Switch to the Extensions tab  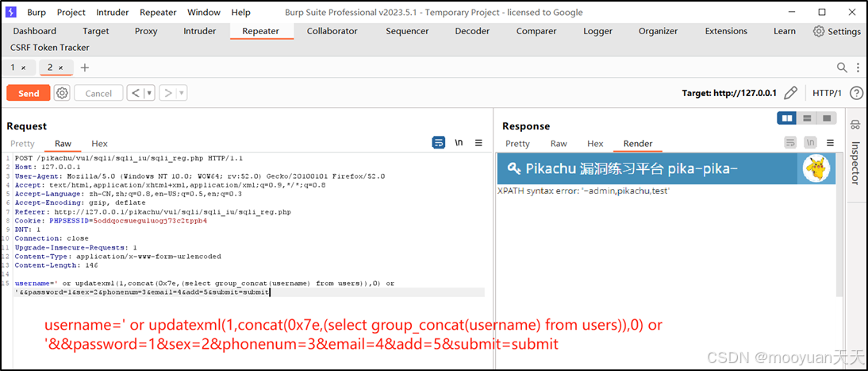726,31
